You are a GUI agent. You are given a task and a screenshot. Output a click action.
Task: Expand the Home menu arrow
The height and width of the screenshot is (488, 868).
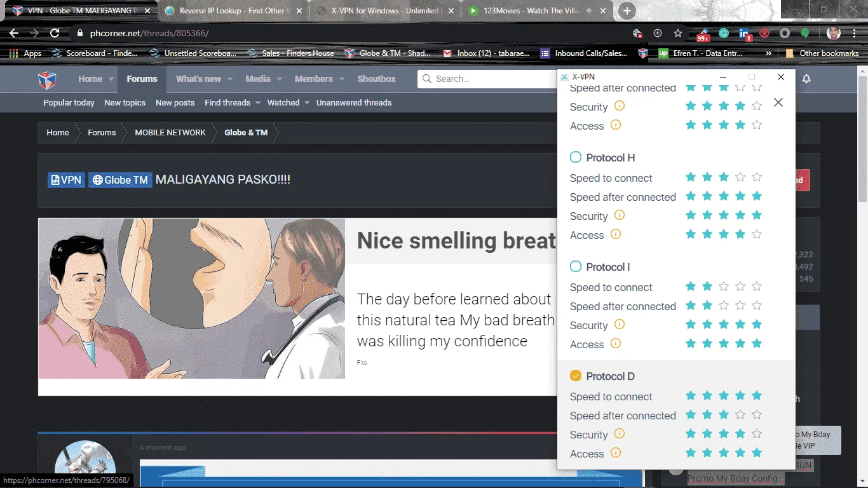(x=111, y=79)
